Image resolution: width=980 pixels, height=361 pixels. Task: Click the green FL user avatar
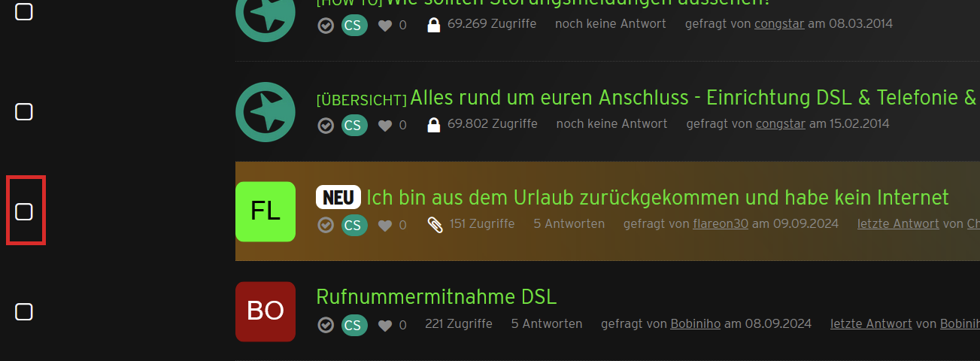point(265,211)
